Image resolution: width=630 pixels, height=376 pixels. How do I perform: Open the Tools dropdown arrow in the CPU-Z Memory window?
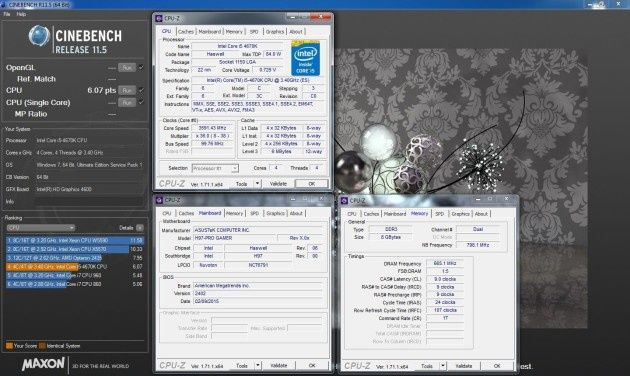coord(443,366)
